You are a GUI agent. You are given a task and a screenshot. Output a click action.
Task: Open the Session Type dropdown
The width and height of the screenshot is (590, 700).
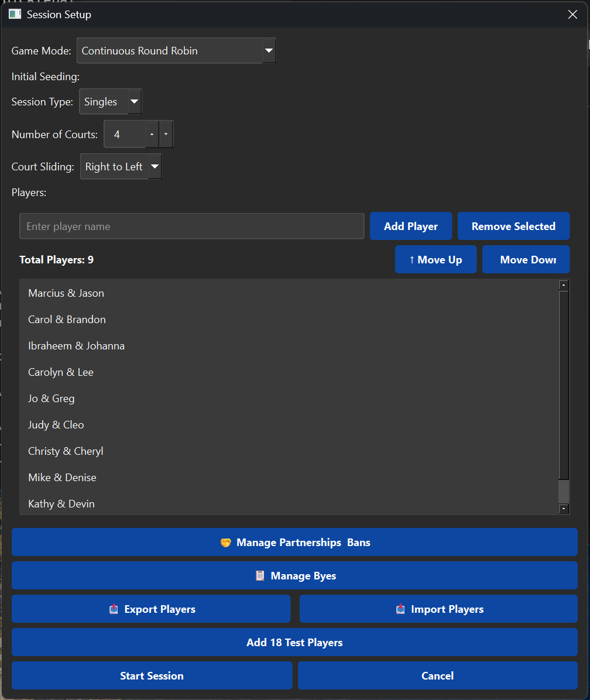pos(134,101)
